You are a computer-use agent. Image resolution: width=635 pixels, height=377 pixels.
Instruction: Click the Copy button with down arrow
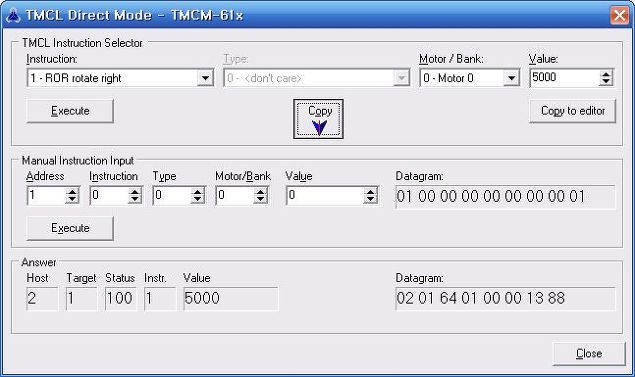pos(318,119)
